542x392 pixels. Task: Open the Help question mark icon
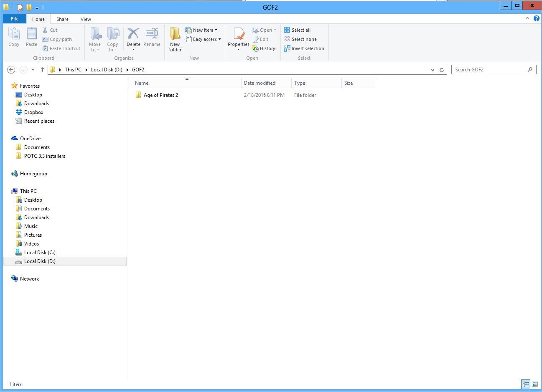coord(536,19)
